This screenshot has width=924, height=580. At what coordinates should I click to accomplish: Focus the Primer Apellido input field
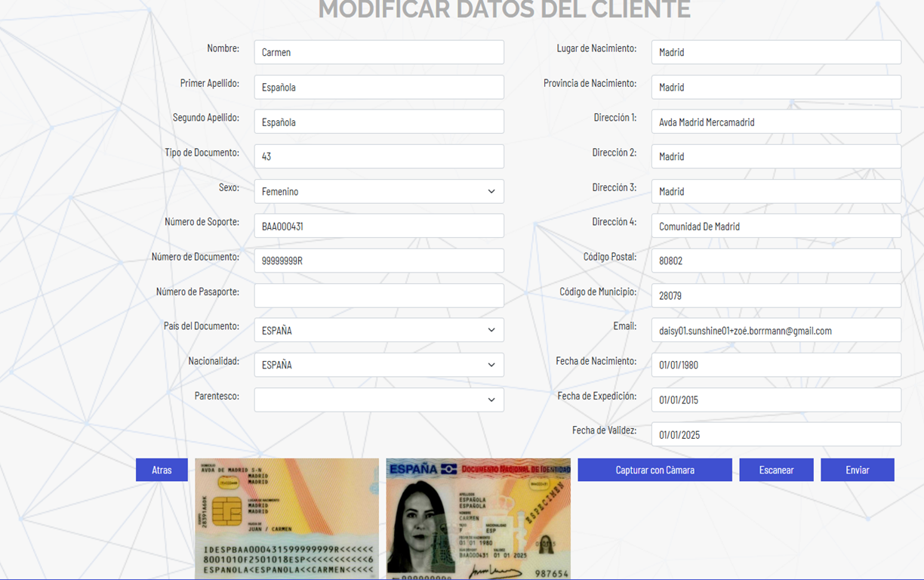379,87
